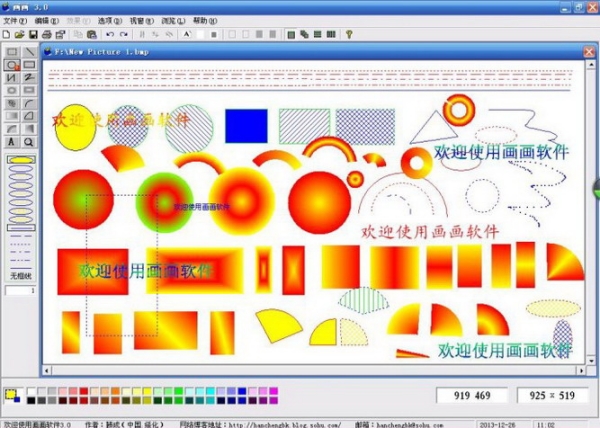
Task: Click the Print icon in toolbar
Action: click(46, 34)
